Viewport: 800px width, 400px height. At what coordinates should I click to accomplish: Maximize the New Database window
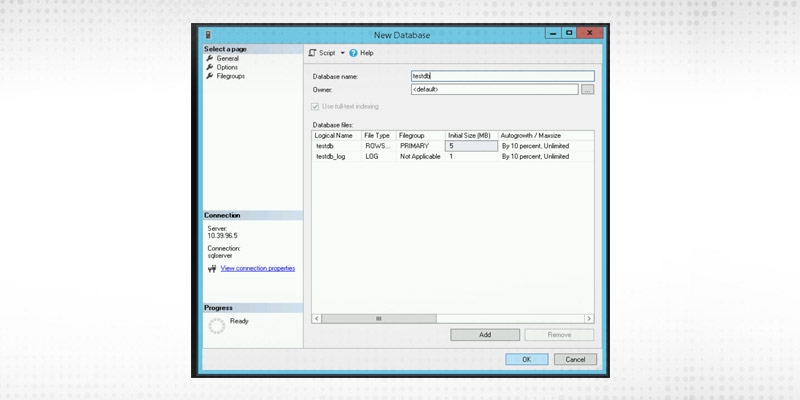pos(569,33)
